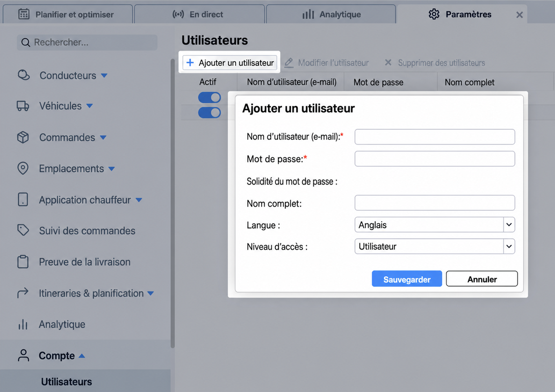This screenshot has height=392, width=555.
Task: Collapse the Compte sidebar section
Action: [82, 356]
